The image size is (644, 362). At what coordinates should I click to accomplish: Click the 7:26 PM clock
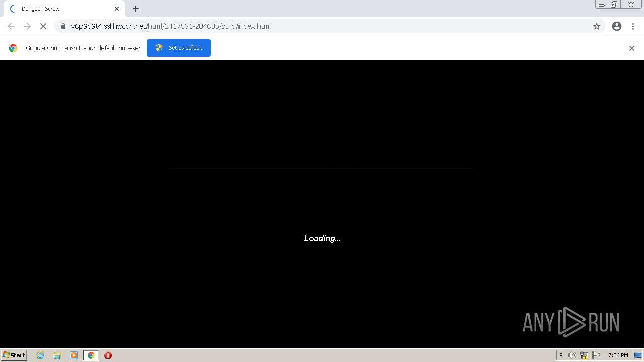618,355
